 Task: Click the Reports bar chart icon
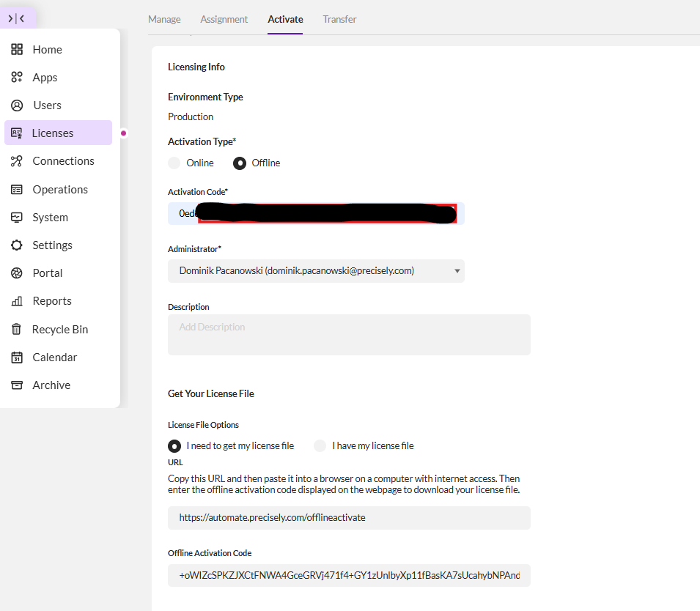point(17,301)
